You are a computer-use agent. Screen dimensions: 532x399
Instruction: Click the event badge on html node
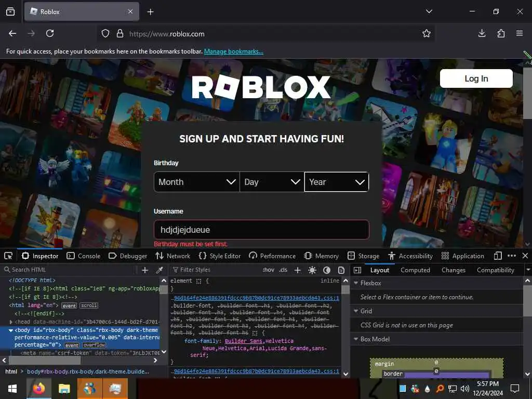(x=69, y=305)
